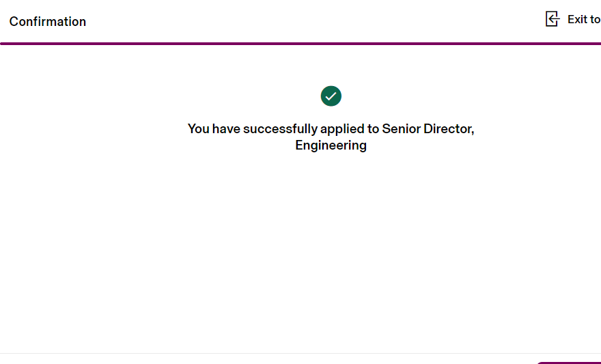
Task: Click the thin gray footer divider line
Action: pyautogui.click(x=273, y=353)
